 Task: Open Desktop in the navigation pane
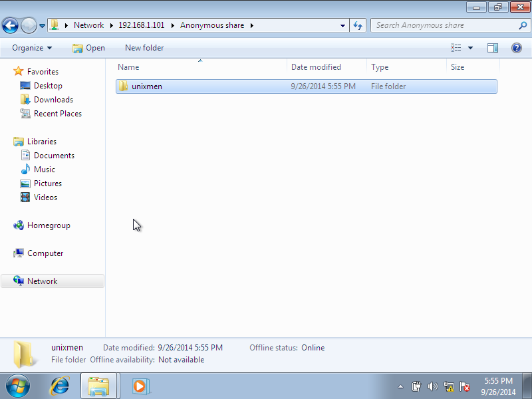click(48, 86)
